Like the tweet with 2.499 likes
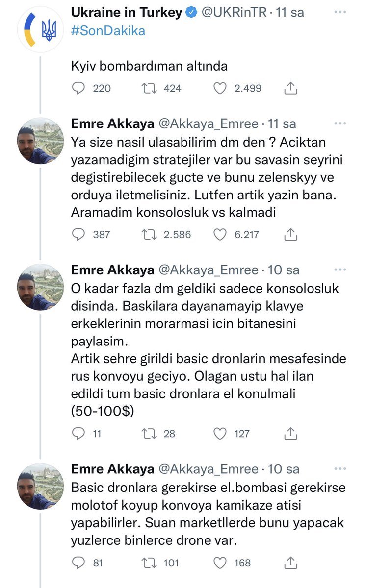 tap(221, 88)
